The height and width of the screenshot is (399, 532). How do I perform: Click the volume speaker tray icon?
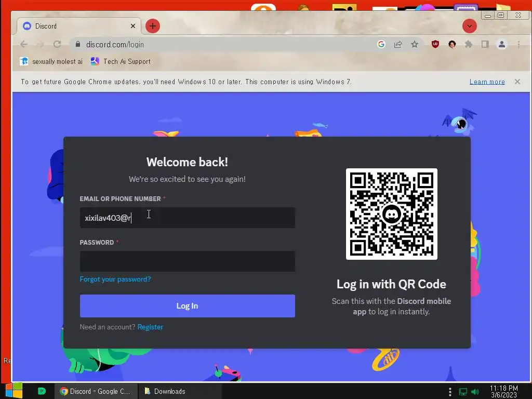[x=475, y=392]
